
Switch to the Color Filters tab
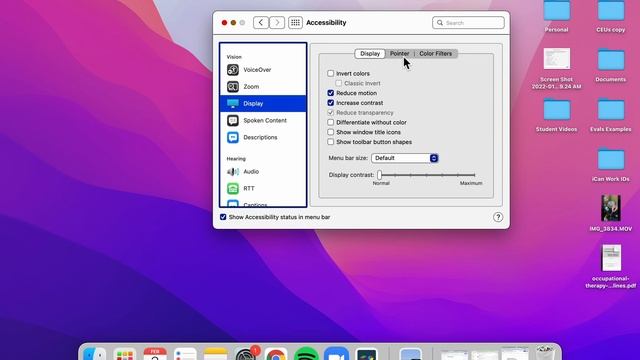436,53
